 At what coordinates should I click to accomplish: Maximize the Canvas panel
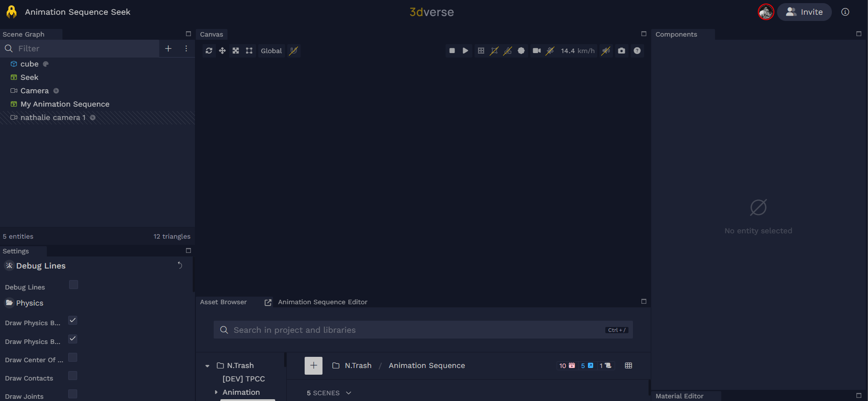point(644,34)
